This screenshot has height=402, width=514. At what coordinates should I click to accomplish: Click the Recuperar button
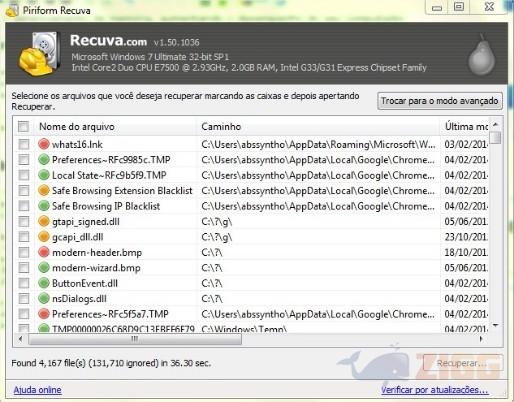[x=463, y=363]
